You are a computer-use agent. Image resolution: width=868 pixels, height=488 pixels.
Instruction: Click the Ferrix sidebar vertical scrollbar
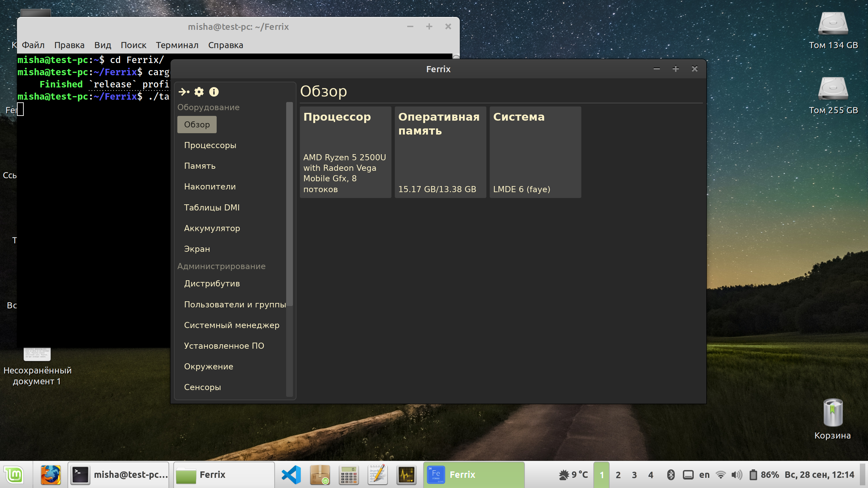click(289, 203)
